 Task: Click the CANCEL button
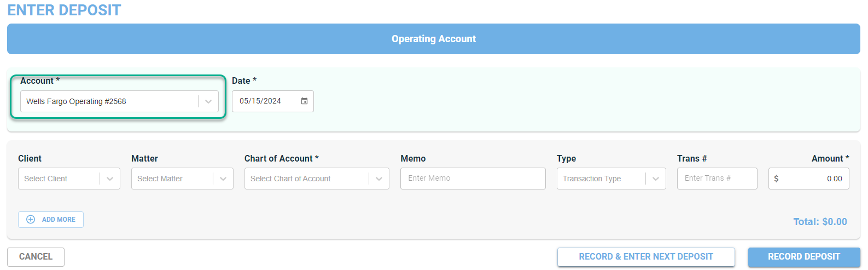tap(36, 257)
